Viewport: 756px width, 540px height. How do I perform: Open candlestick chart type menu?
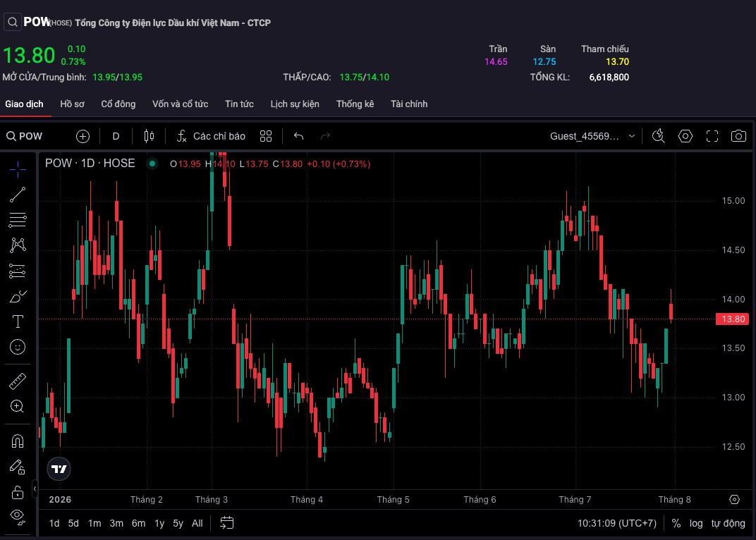pyautogui.click(x=149, y=137)
